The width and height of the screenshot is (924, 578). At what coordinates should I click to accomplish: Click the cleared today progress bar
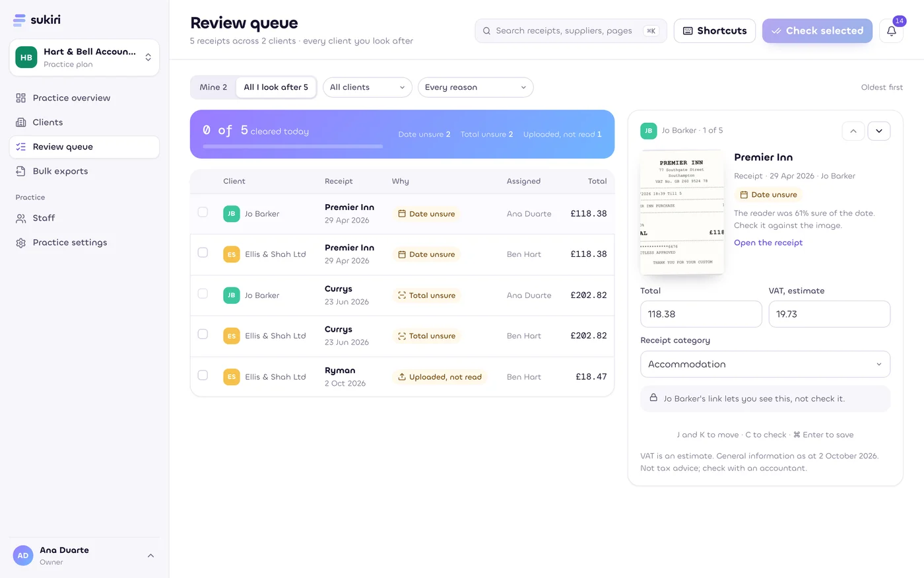click(x=293, y=147)
